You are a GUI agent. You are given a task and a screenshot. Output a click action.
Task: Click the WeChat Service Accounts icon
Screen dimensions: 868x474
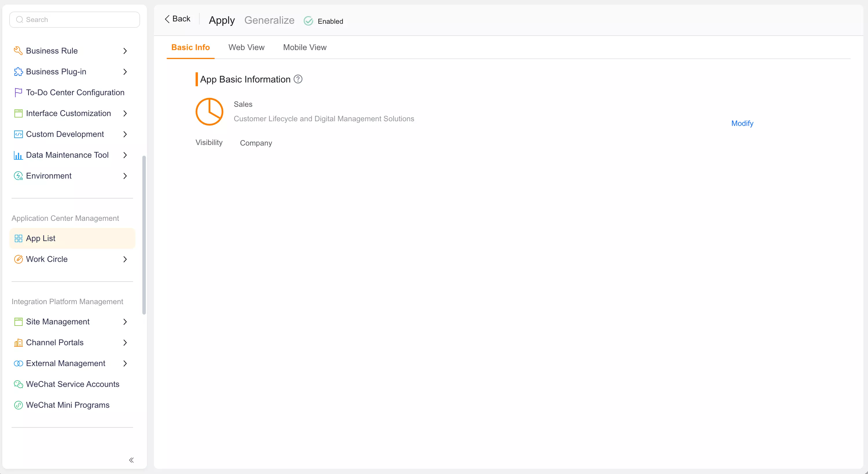[18, 384]
